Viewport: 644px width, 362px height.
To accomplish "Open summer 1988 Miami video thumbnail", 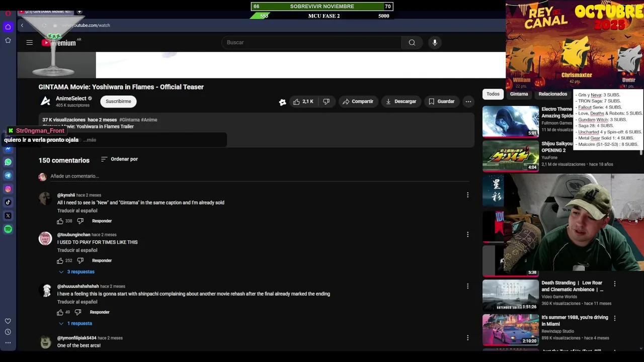I will pyautogui.click(x=511, y=330).
